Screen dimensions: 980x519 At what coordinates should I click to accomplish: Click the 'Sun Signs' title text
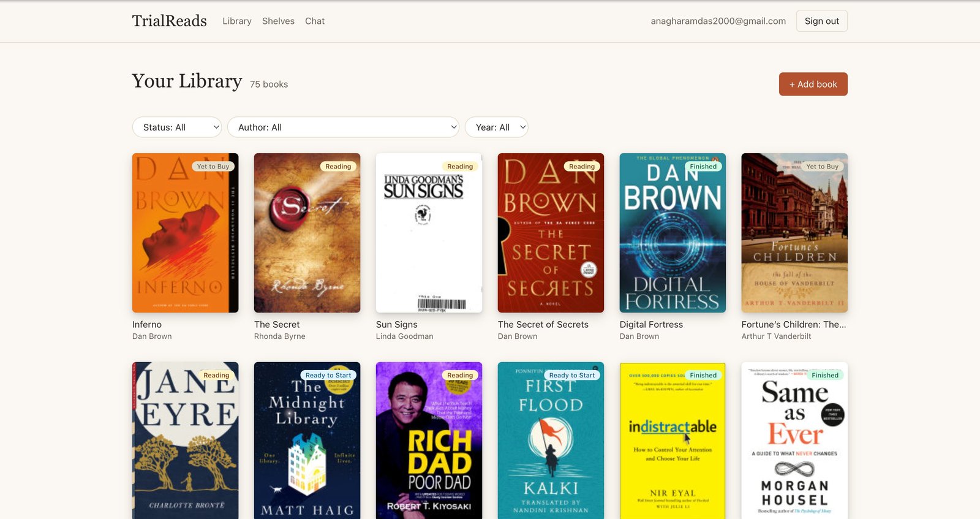coord(397,324)
